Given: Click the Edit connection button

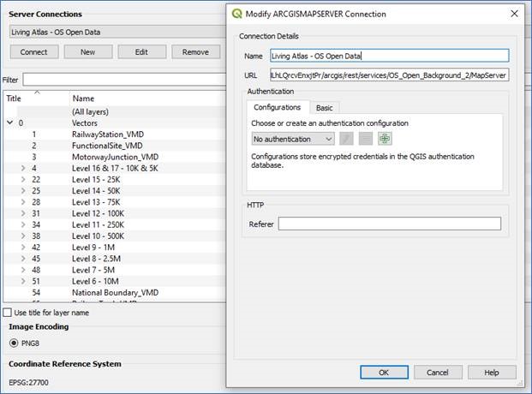Looking at the screenshot, I should 141,52.
